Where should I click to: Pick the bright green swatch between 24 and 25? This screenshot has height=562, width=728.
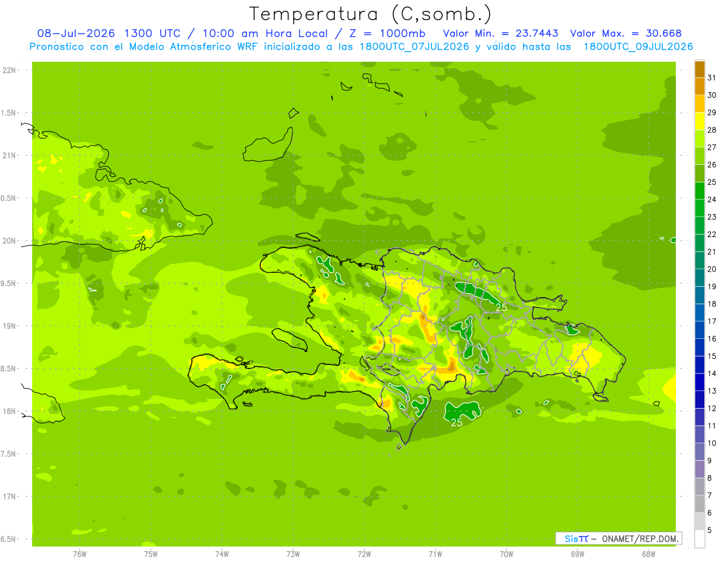699,191
